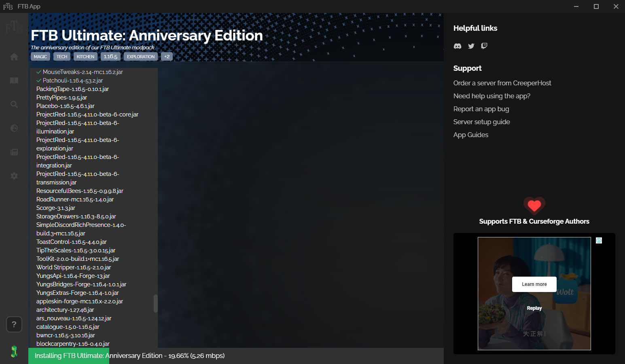Select ToolKit-2.0.0-build.1+mc1.16.5.jar entry
Screen dimensions: 625x364
pos(78,259)
